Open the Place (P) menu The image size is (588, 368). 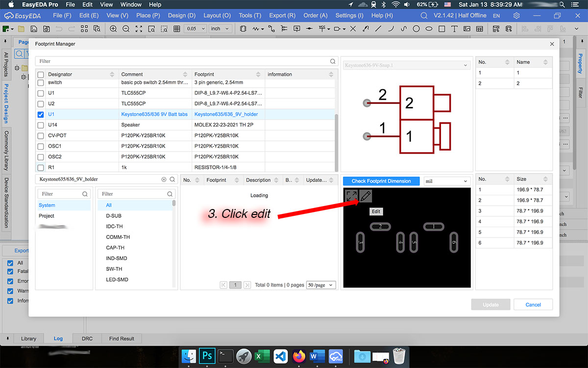pyautogui.click(x=148, y=16)
